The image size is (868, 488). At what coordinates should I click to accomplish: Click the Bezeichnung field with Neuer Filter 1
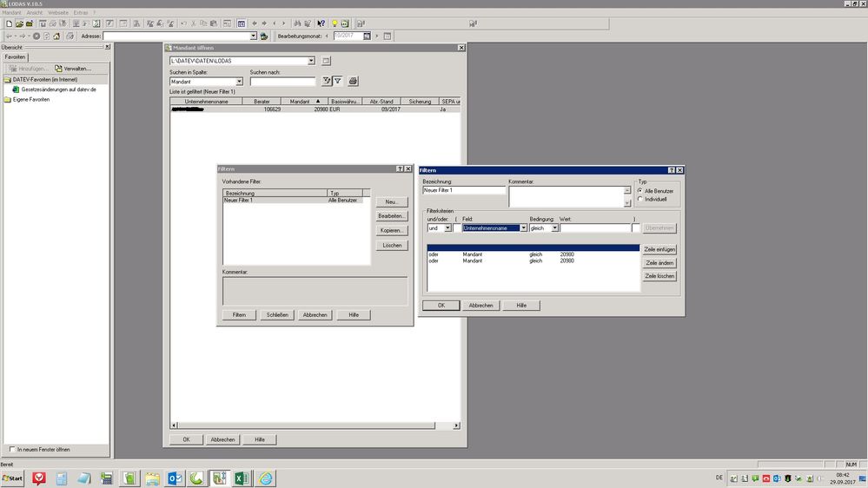tap(464, 190)
